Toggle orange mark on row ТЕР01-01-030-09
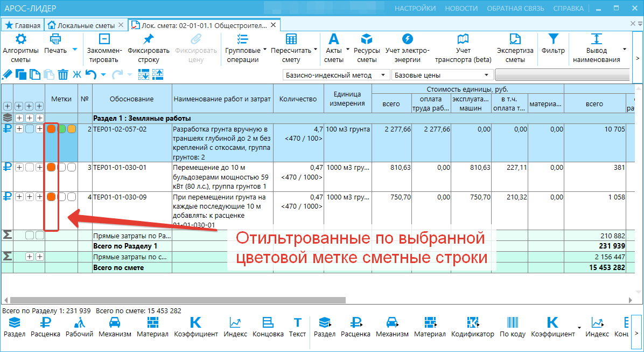 51,197
